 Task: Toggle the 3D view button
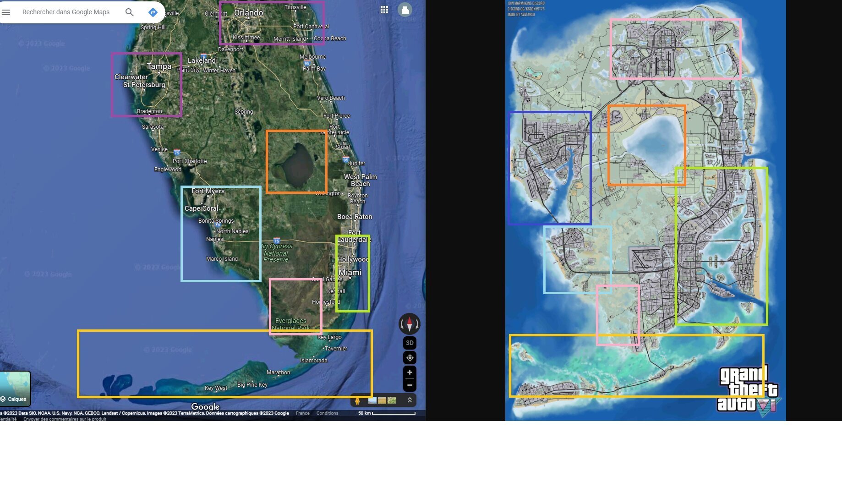pos(410,343)
